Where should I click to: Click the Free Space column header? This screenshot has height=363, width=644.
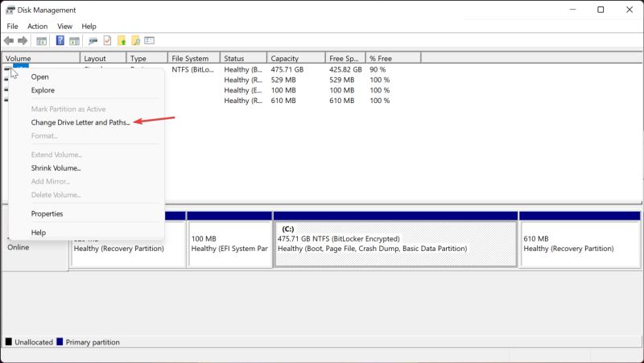[x=345, y=59]
